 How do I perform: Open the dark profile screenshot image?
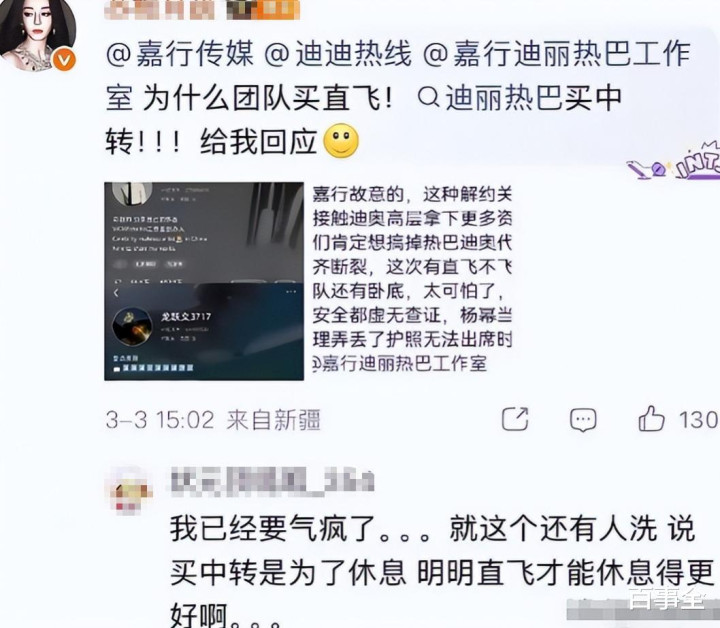coord(204,281)
